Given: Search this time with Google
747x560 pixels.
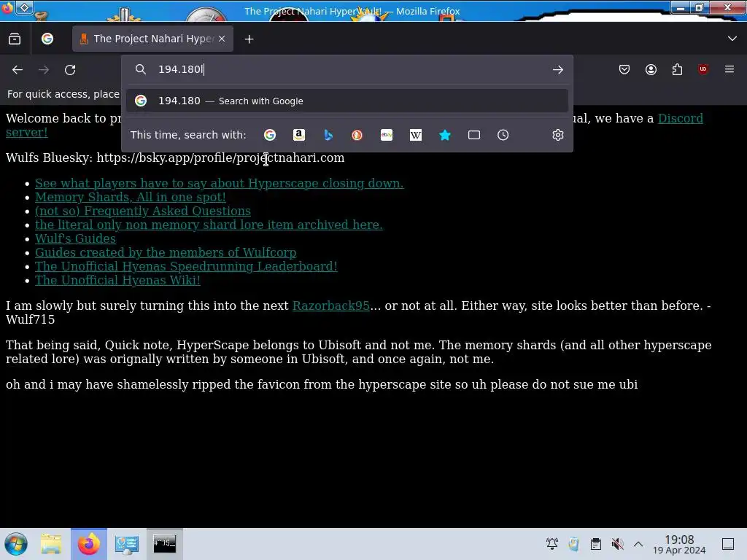Looking at the screenshot, I should (x=270, y=135).
